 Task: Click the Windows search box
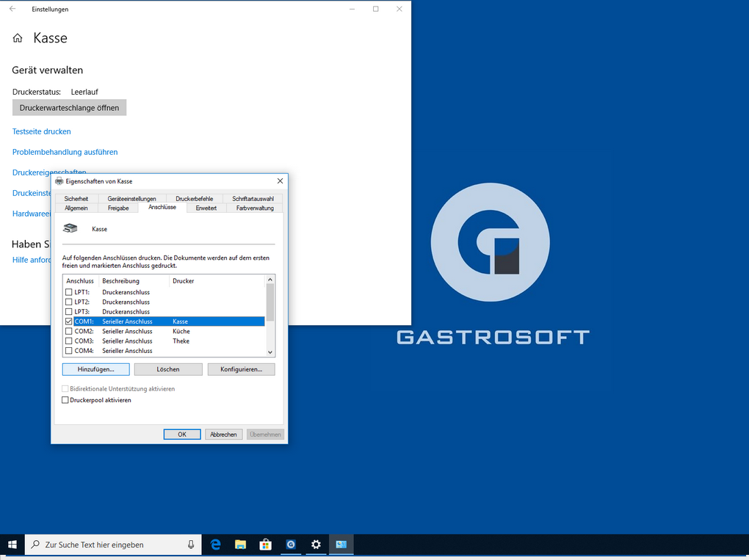(115, 545)
